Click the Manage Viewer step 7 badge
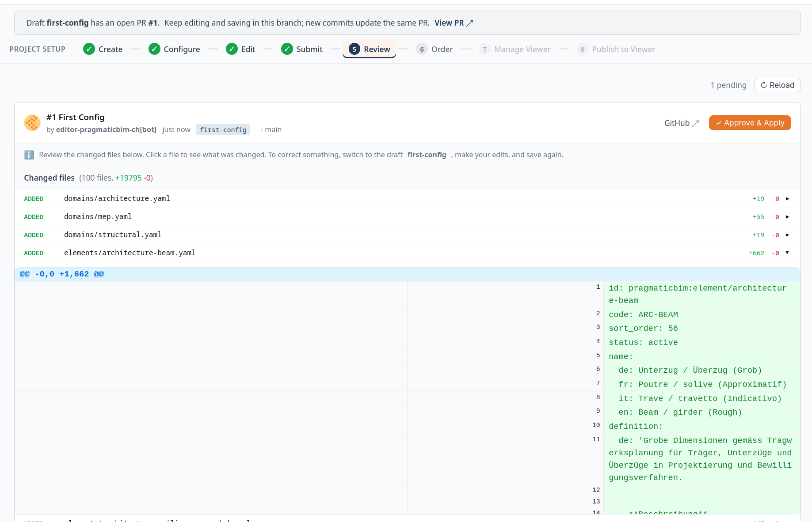812x522 pixels. point(484,49)
